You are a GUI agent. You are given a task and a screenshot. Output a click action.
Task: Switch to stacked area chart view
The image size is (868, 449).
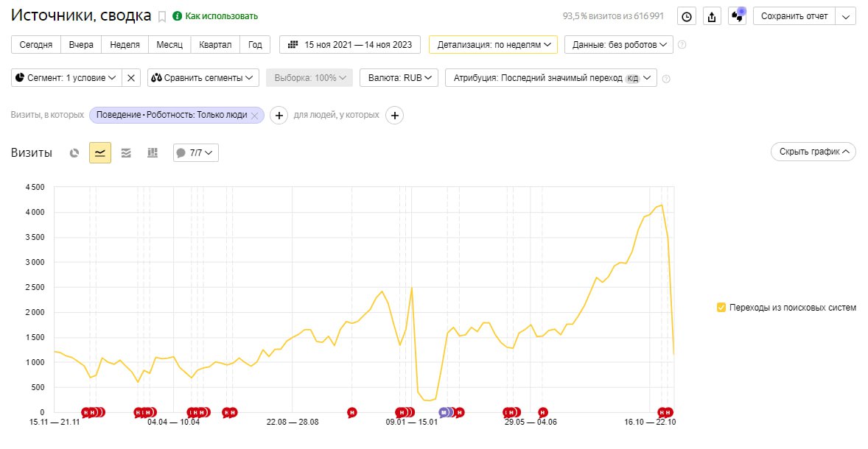(x=126, y=153)
